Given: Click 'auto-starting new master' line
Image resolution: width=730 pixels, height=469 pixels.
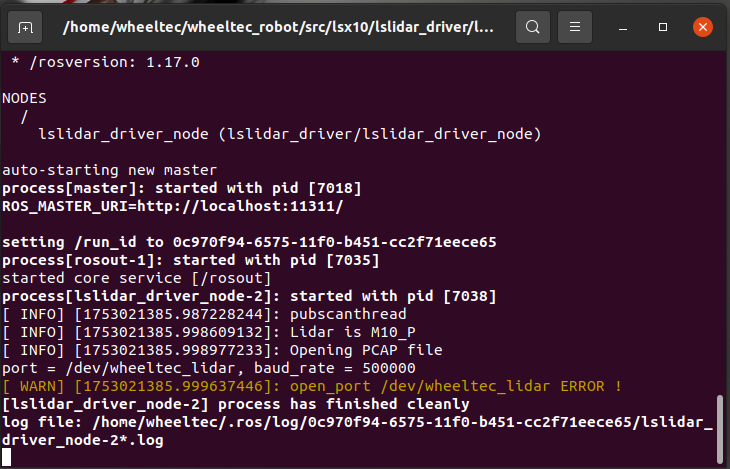Looking at the screenshot, I should [109, 170].
